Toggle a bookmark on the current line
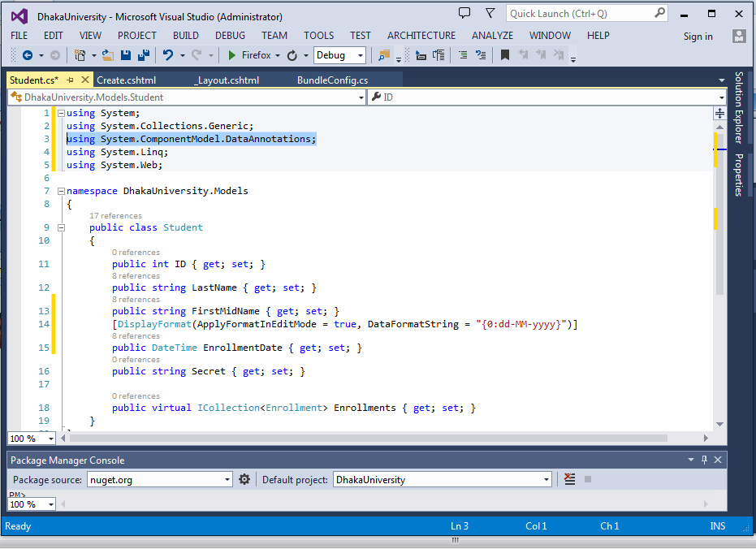Viewport: 756px width, 549px height. pos(504,56)
